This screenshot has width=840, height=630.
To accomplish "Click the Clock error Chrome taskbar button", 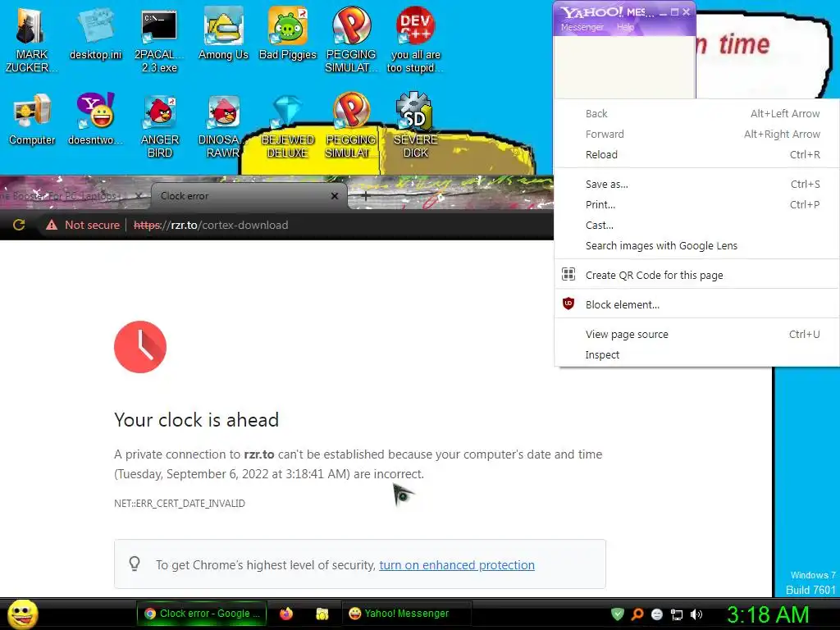I will (202, 614).
